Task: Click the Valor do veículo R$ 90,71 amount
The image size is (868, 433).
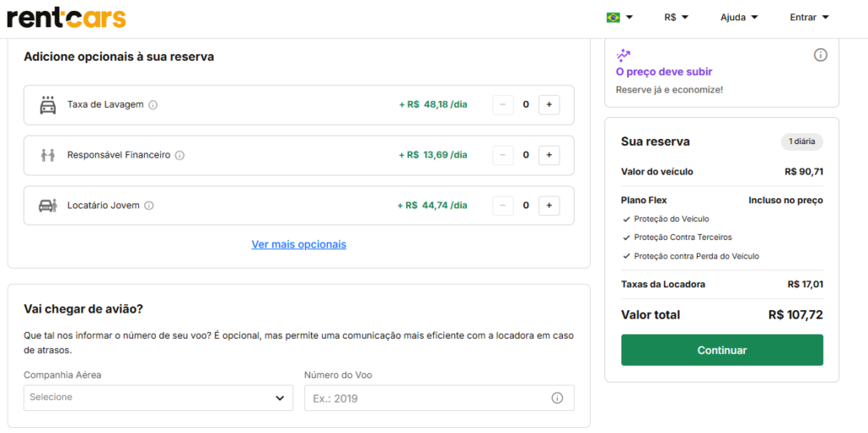Action: click(x=804, y=172)
